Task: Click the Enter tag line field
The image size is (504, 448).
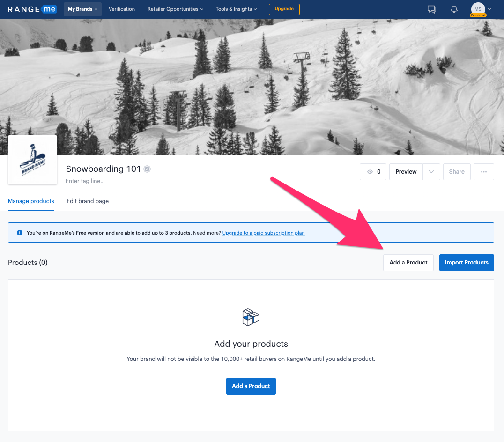Action: pyautogui.click(x=85, y=181)
